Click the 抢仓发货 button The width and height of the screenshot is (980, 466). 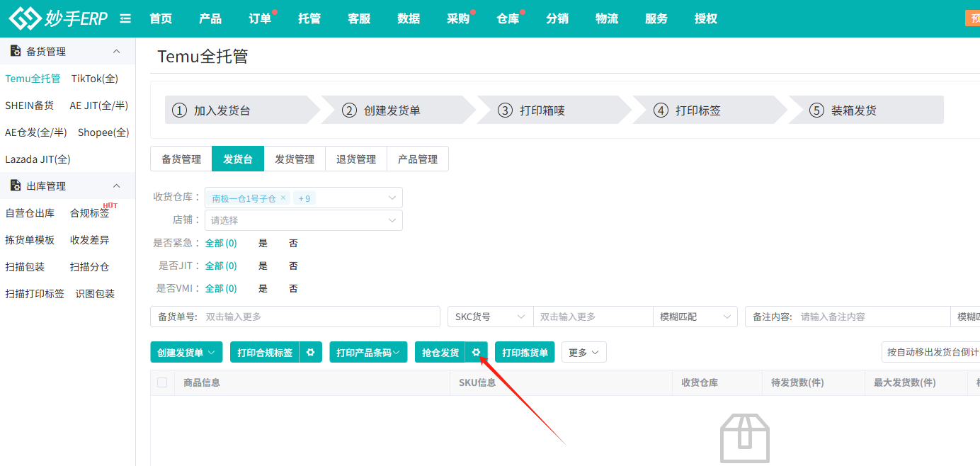[x=440, y=352]
